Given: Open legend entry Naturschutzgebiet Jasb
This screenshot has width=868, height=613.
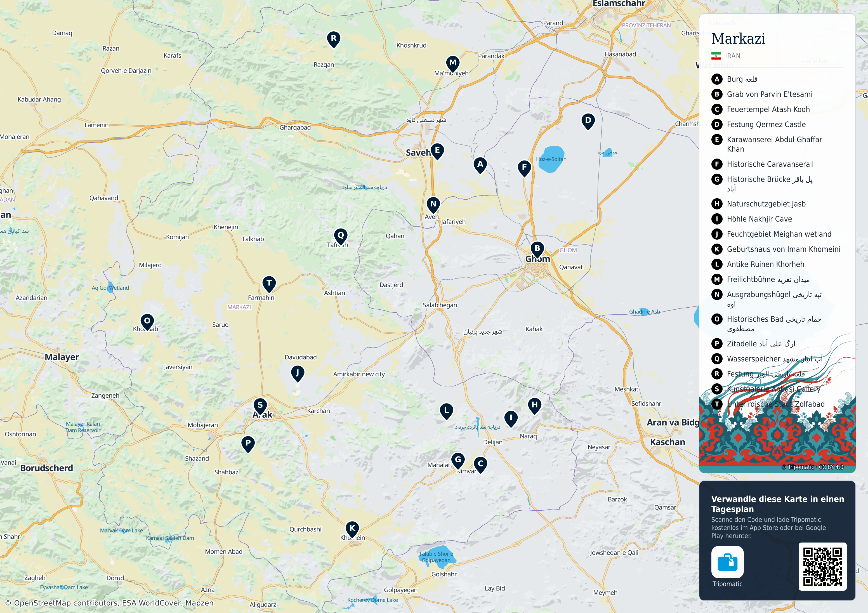Looking at the screenshot, I should [x=758, y=204].
